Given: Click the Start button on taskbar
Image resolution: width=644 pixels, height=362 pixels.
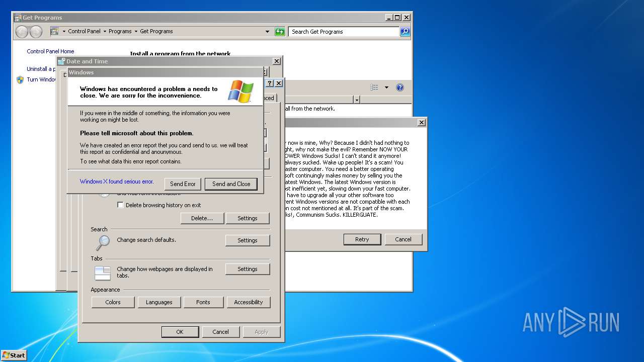Looking at the screenshot, I should [x=14, y=355].
